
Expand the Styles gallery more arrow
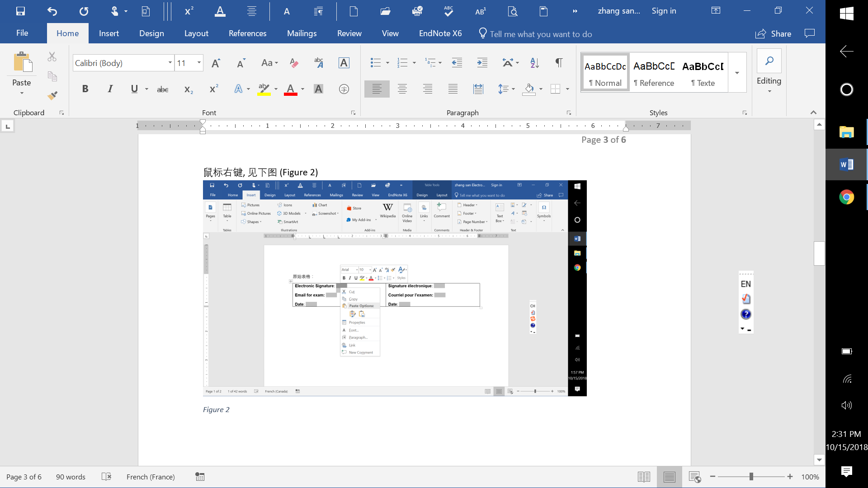pyautogui.click(x=737, y=73)
